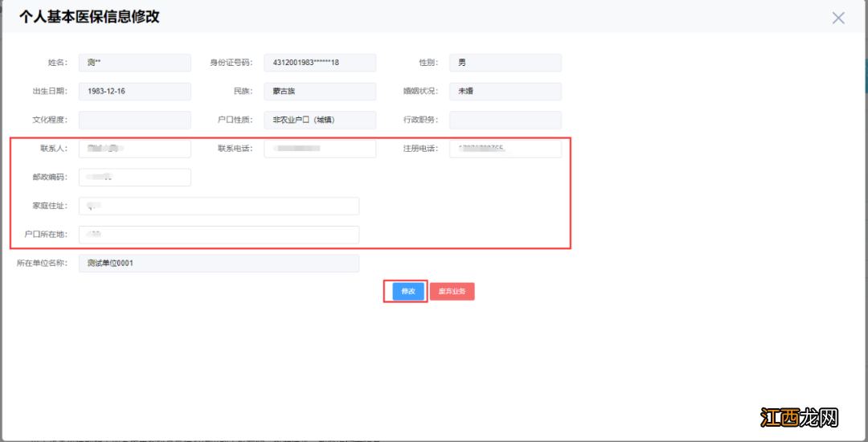The width and height of the screenshot is (868, 442).
Task: Click the 姓名 name field
Action: coord(135,63)
